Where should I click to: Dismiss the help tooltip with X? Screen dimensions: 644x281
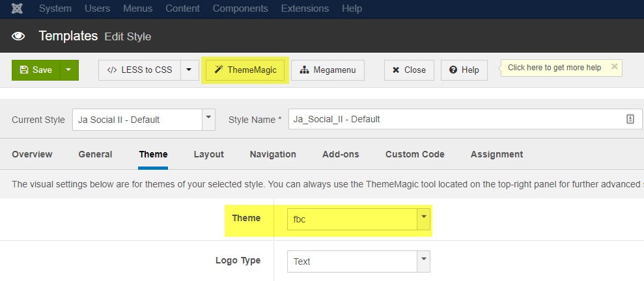click(614, 67)
